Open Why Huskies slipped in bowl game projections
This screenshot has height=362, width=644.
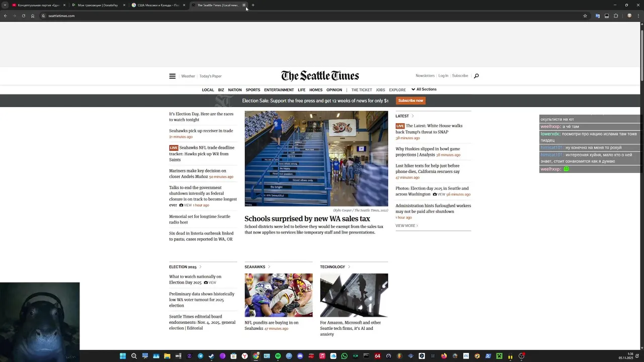(428, 151)
